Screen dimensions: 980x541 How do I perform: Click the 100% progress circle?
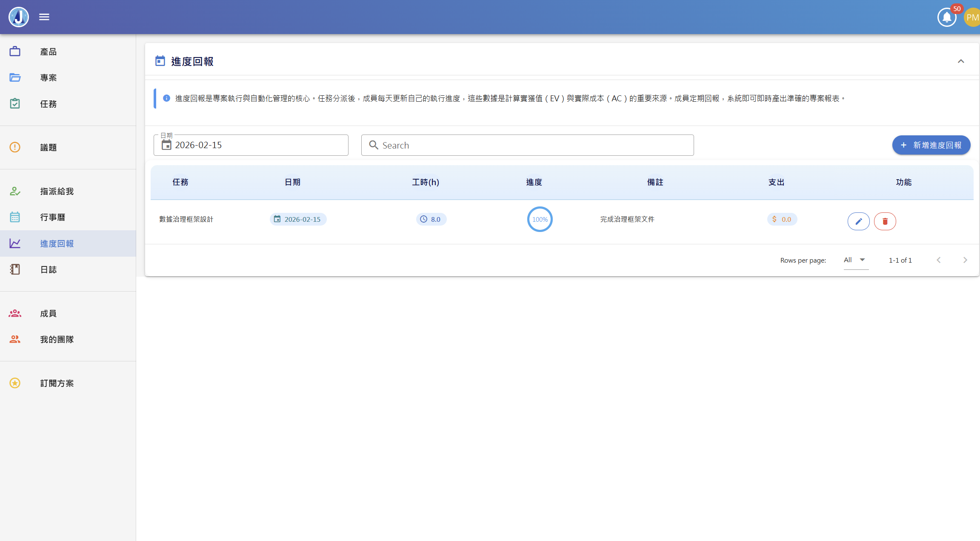coord(540,219)
